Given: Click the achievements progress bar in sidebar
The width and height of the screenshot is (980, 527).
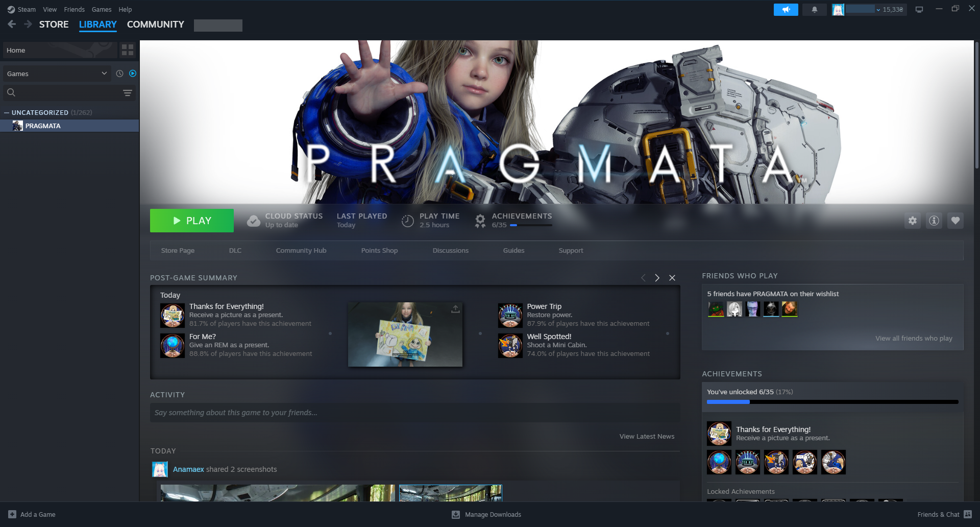Looking at the screenshot, I should point(832,402).
